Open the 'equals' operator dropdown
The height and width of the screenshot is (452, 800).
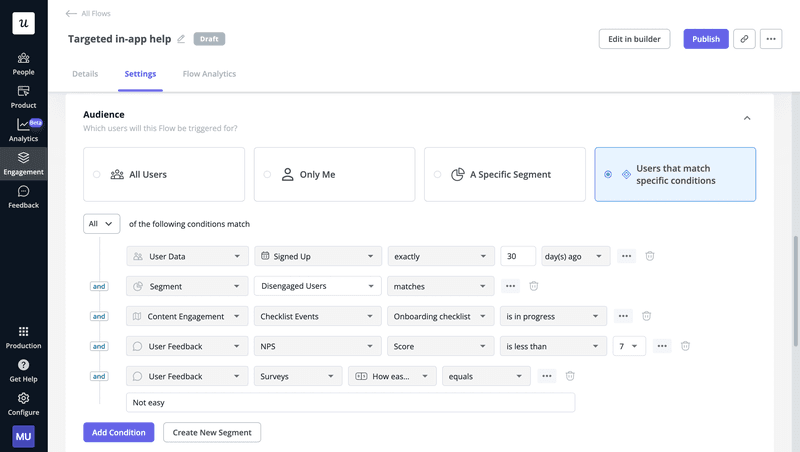click(486, 376)
